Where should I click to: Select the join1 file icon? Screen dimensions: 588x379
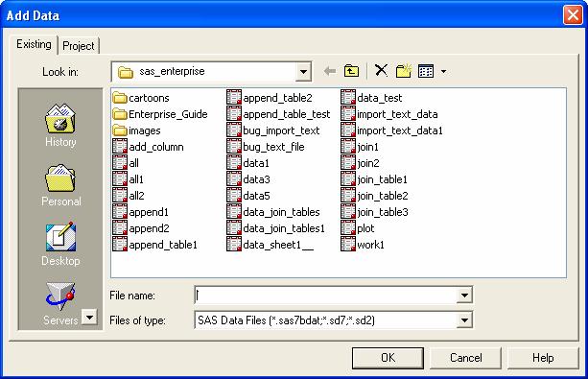pos(348,147)
